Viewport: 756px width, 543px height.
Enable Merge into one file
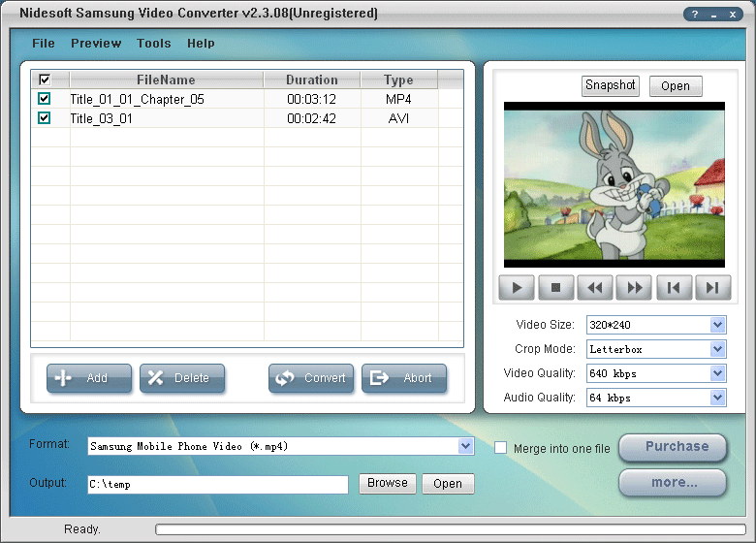[x=500, y=448]
